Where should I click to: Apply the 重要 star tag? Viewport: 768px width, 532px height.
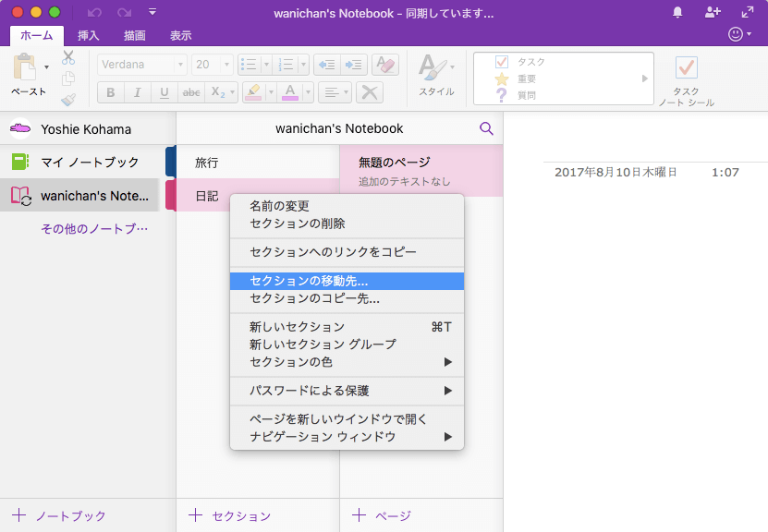click(x=502, y=79)
